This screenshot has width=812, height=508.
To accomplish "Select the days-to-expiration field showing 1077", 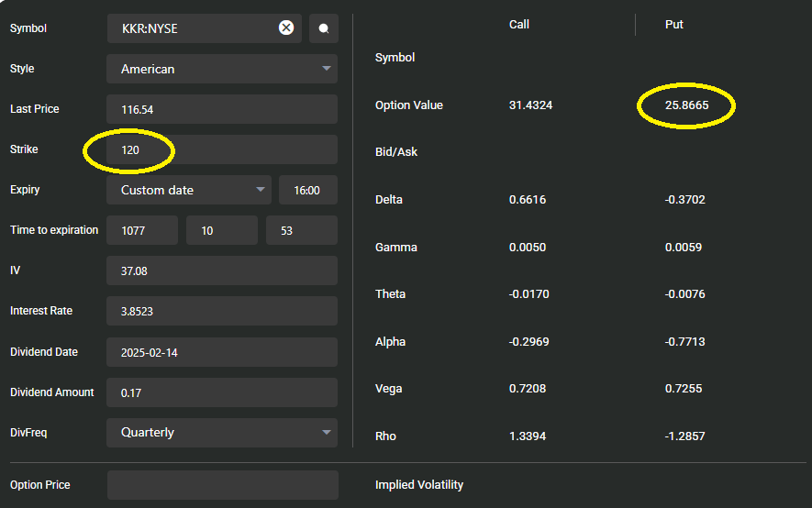I will point(142,230).
